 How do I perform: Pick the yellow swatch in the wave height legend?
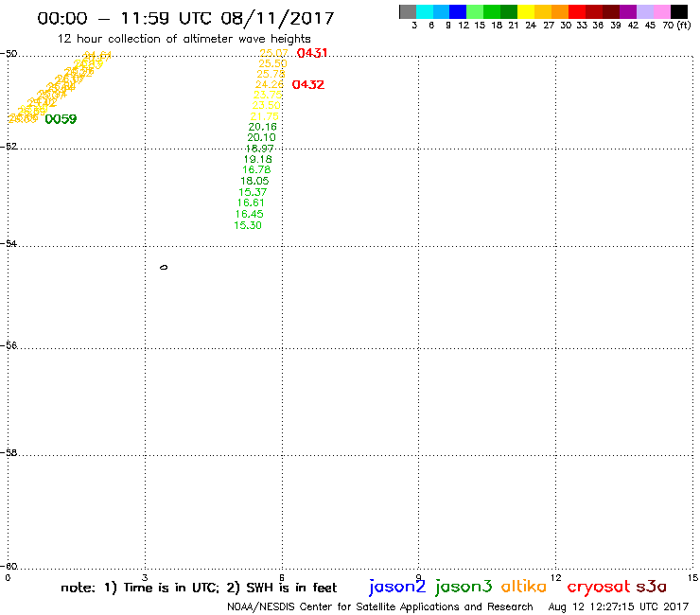[526, 11]
